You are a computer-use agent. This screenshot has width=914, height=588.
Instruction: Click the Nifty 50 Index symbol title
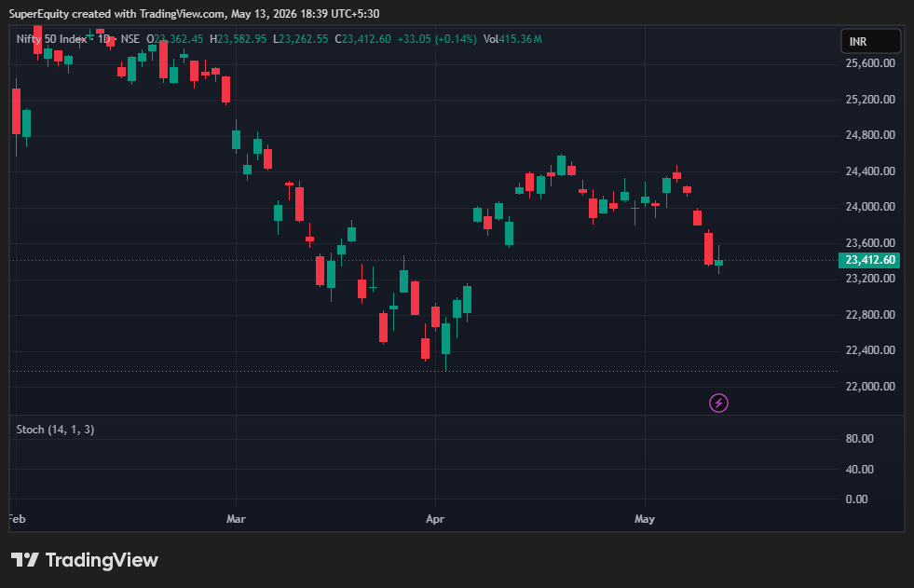tap(51, 39)
